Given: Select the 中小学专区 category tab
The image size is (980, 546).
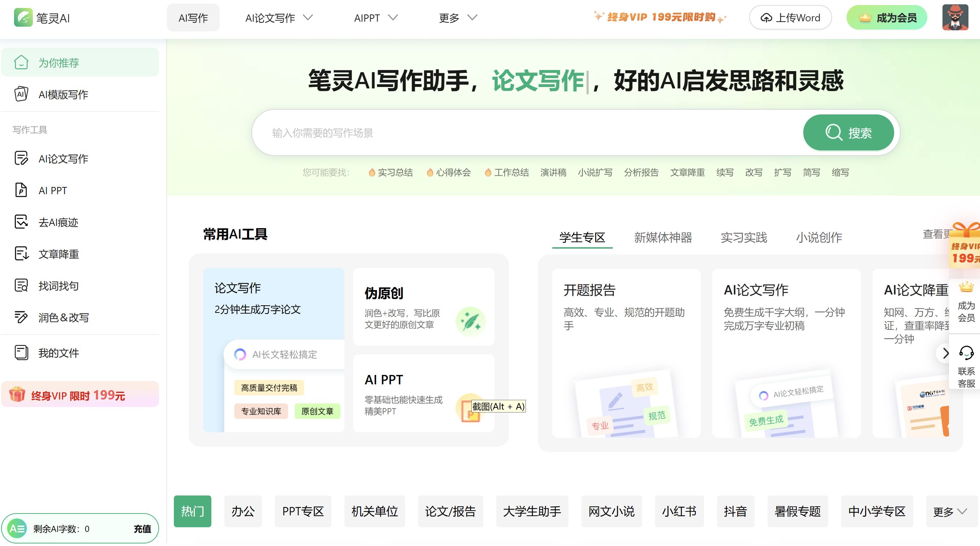Looking at the screenshot, I should (x=877, y=511).
